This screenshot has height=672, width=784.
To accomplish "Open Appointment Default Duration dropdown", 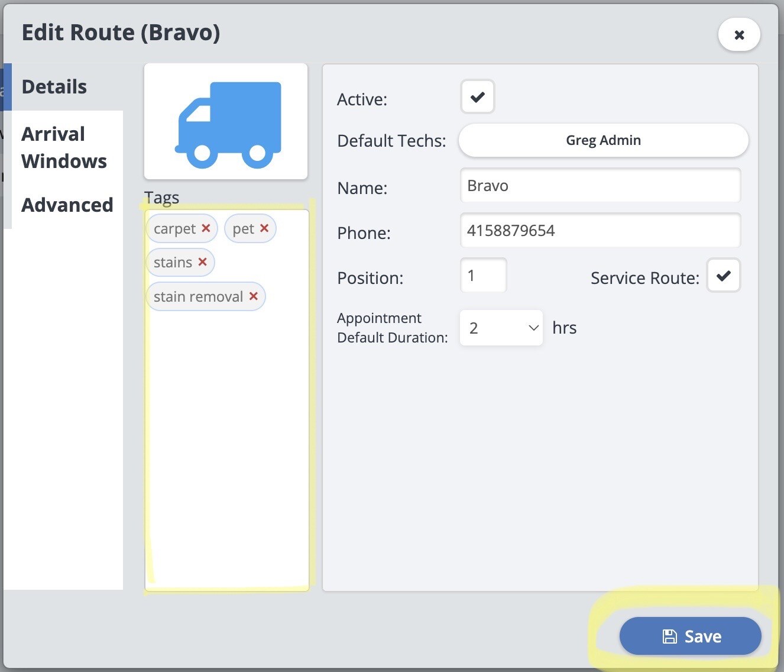I will [x=501, y=328].
